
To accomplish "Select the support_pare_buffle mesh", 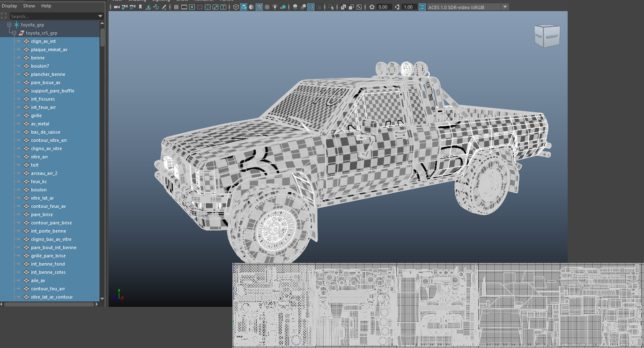I will (x=52, y=91).
